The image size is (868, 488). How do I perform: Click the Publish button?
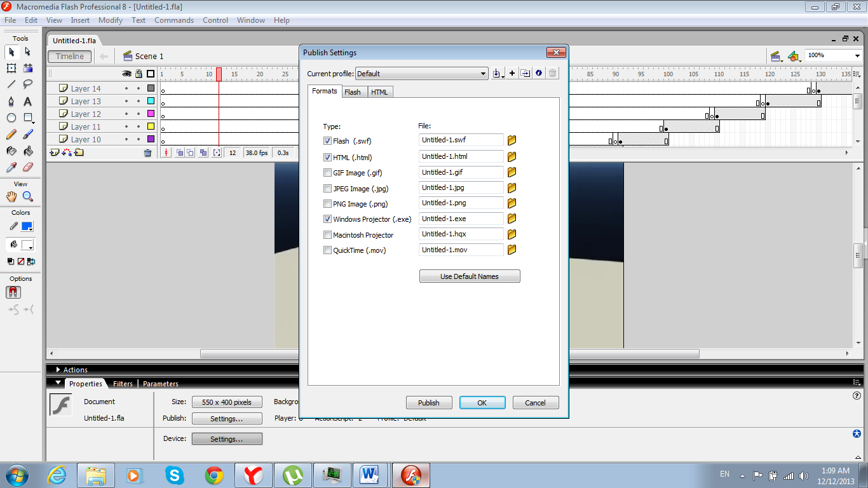[429, 402]
